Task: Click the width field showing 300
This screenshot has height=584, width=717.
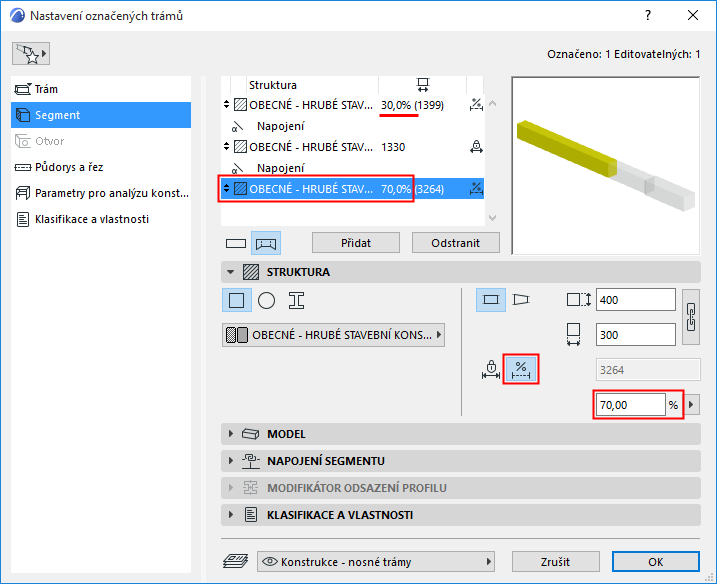Action: pyautogui.click(x=636, y=335)
